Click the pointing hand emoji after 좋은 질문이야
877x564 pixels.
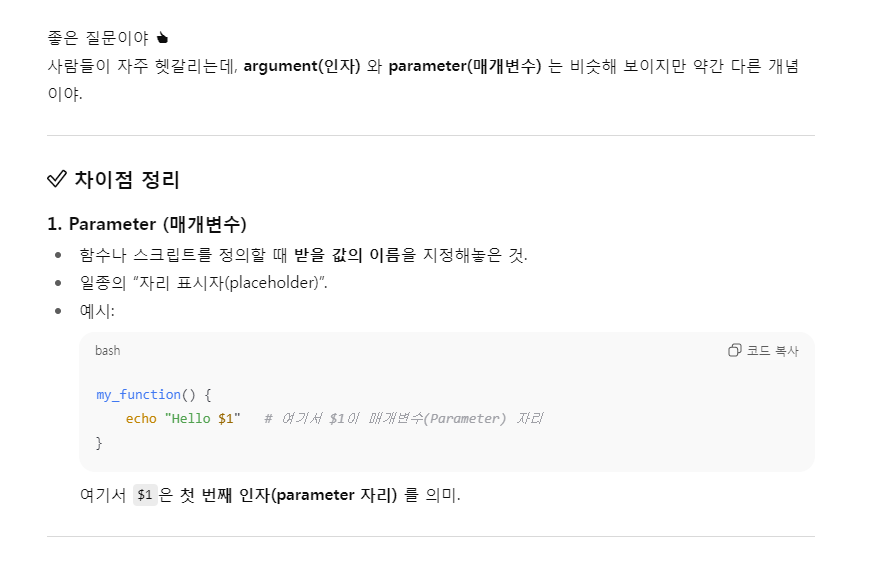click(162, 38)
